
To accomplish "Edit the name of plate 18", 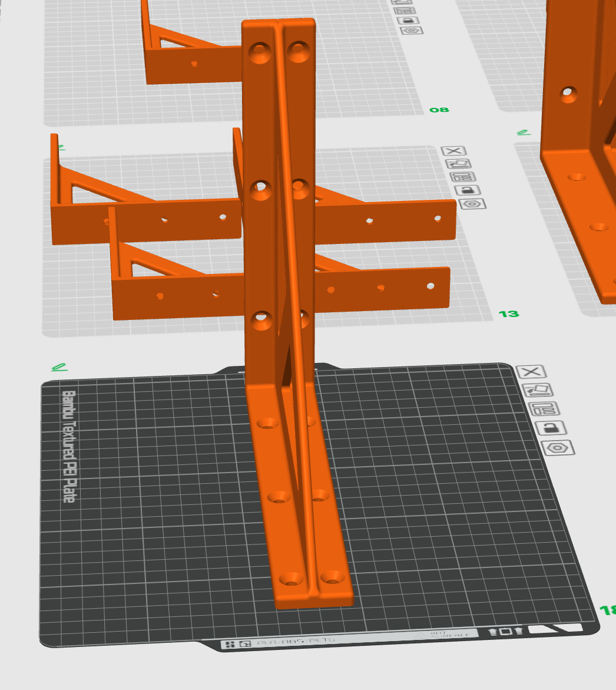I will (x=59, y=367).
